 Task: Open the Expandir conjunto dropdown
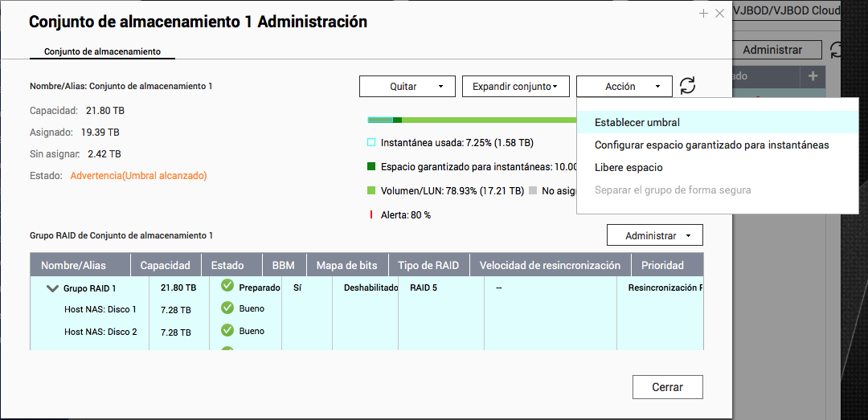515,87
